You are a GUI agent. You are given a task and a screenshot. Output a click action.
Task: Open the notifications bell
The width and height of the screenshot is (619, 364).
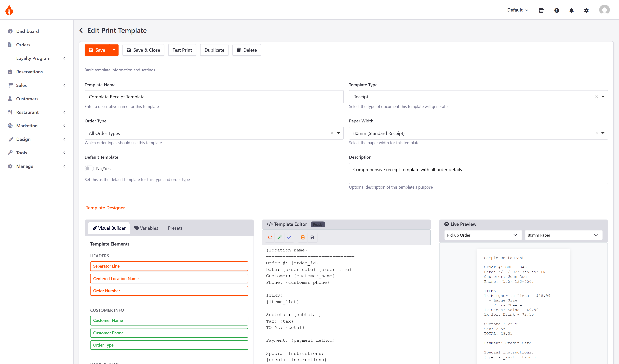pyautogui.click(x=572, y=10)
